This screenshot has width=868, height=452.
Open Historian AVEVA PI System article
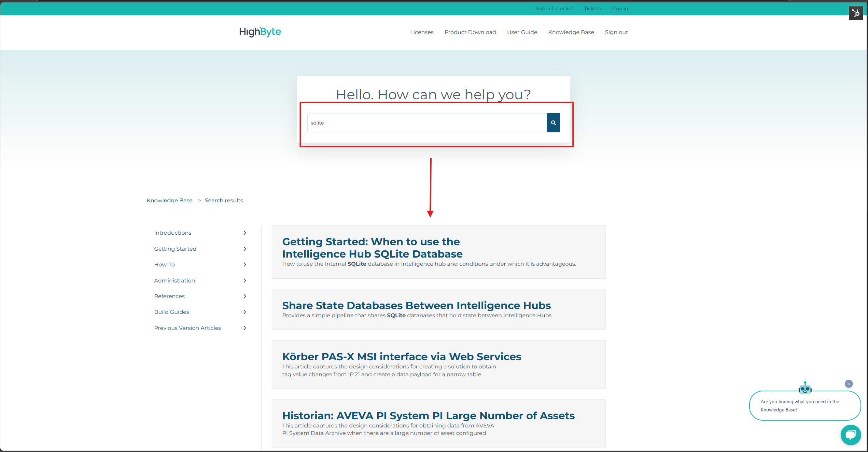pos(428,415)
